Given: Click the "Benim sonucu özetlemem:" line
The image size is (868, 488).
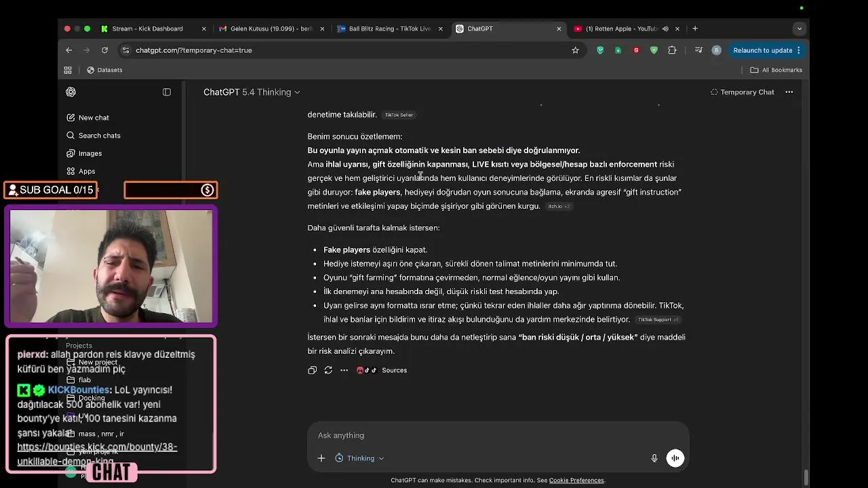Looking at the screenshot, I should (355, 136).
